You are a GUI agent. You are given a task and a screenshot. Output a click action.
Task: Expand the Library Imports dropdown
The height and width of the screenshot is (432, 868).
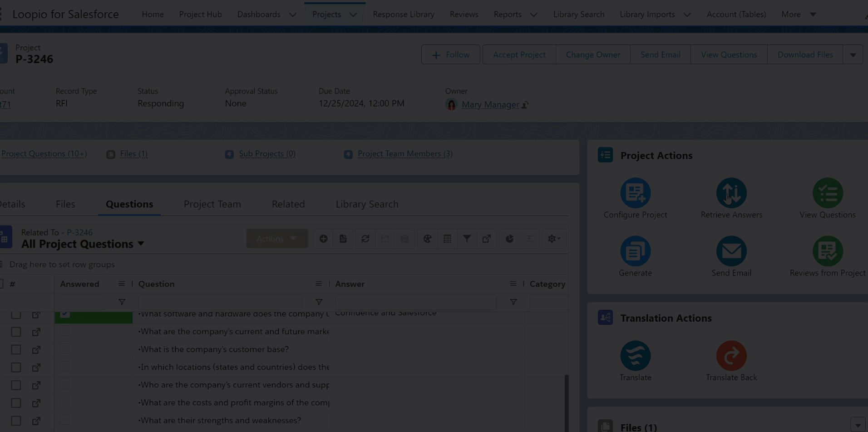point(687,15)
